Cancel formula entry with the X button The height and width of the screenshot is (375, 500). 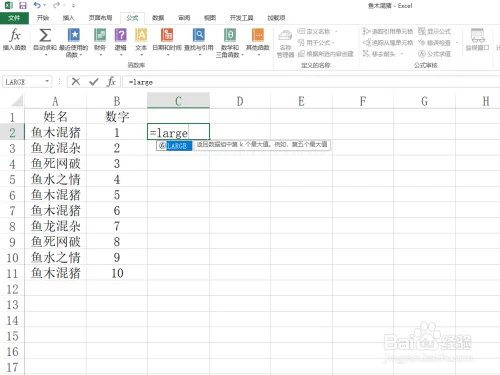[76, 81]
